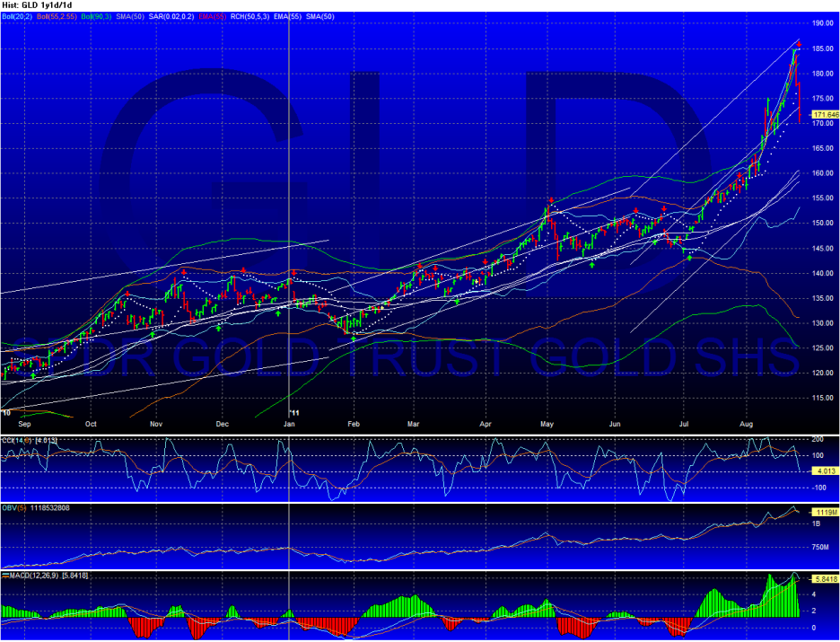The height and width of the screenshot is (642, 840).
Task: Click the 4.013 CCI value tag
Action: point(822,471)
